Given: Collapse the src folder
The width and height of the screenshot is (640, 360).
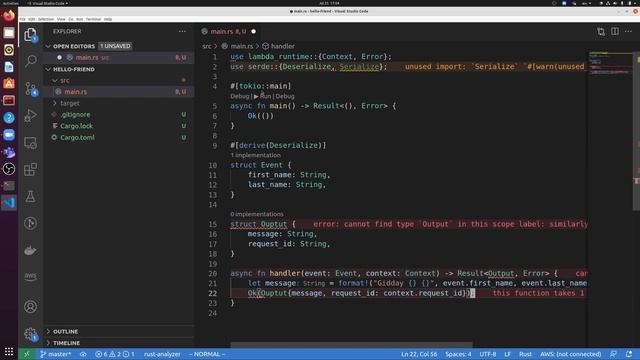Looking at the screenshot, I should coord(55,80).
